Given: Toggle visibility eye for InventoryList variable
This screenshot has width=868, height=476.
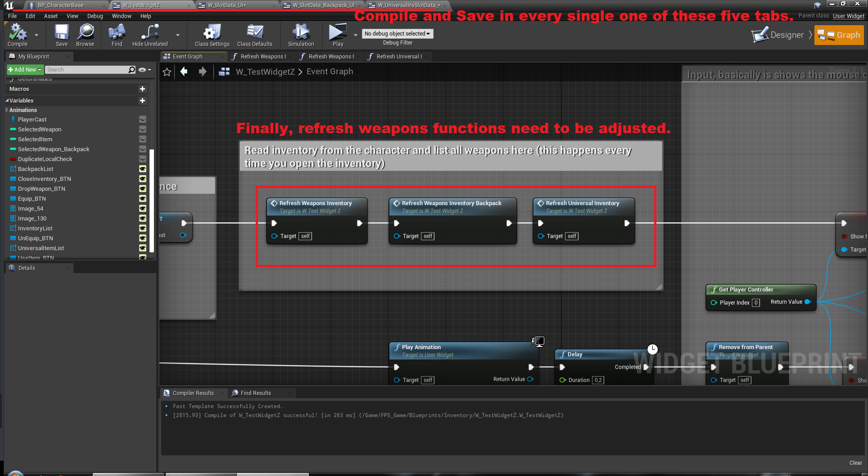Looking at the screenshot, I should [x=143, y=229].
